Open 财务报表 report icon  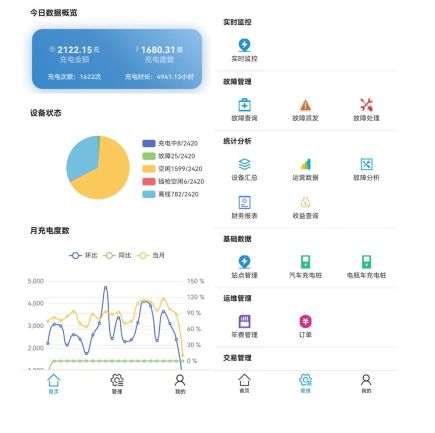pos(244,202)
